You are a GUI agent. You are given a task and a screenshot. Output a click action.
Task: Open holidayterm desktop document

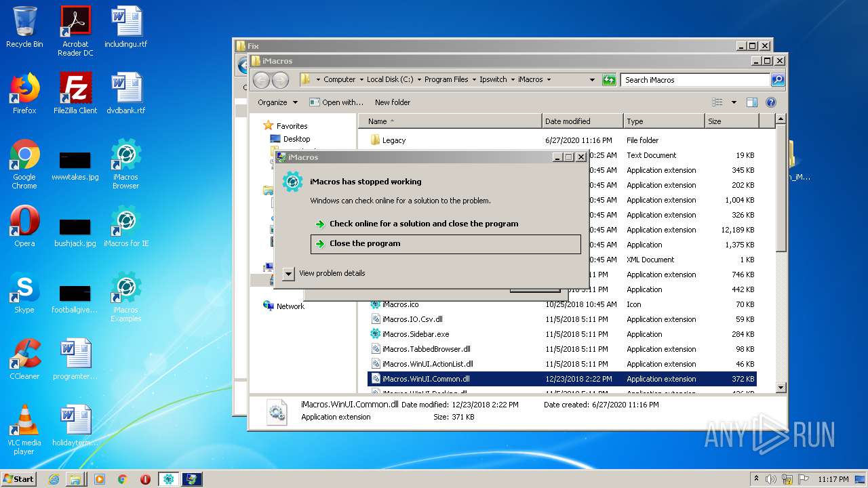(75, 426)
